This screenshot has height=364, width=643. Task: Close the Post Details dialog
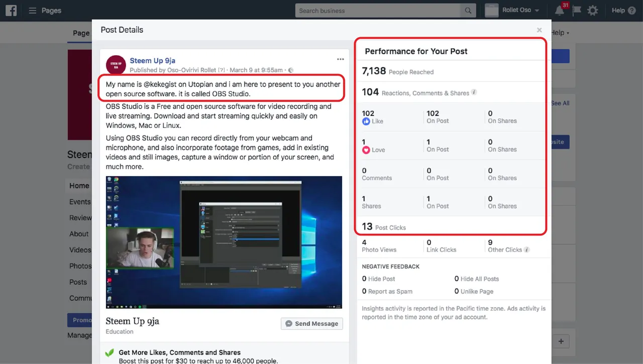[539, 30]
